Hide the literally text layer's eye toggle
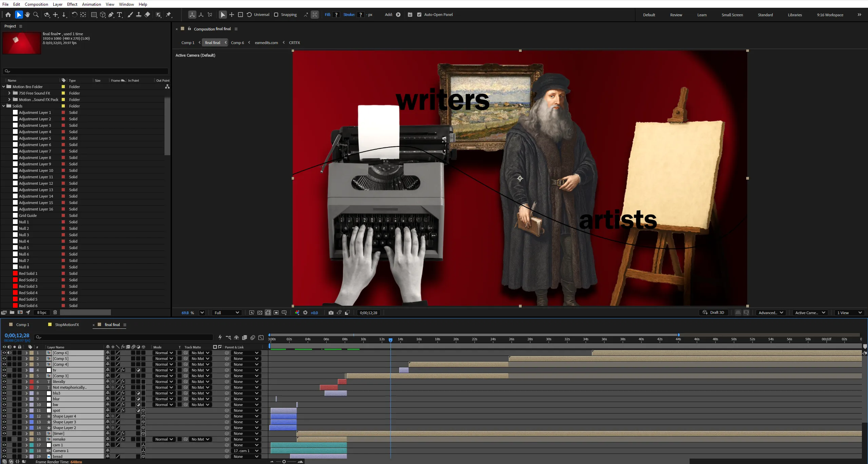Screen dimensions: 868x464 (x=4, y=382)
